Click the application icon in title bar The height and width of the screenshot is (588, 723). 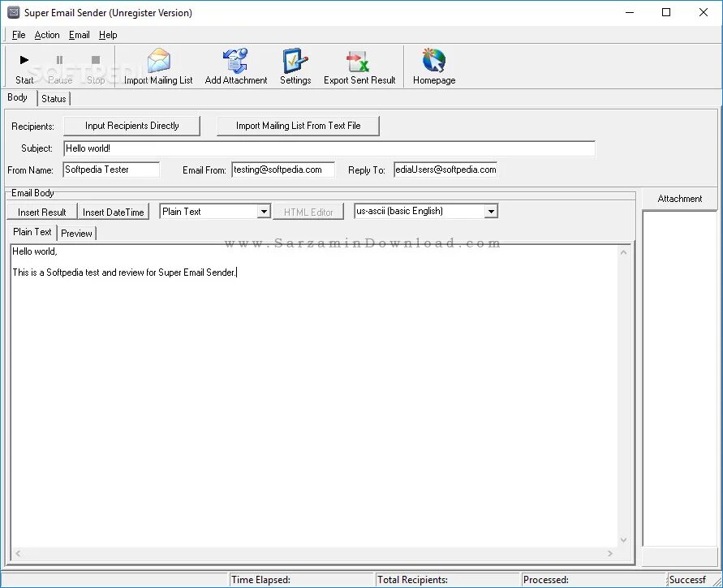point(13,12)
